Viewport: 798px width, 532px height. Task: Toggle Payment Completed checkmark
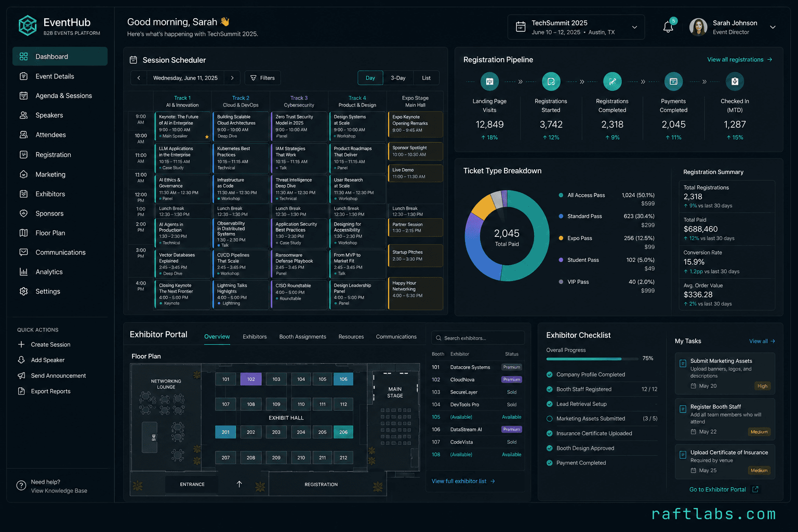550,463
